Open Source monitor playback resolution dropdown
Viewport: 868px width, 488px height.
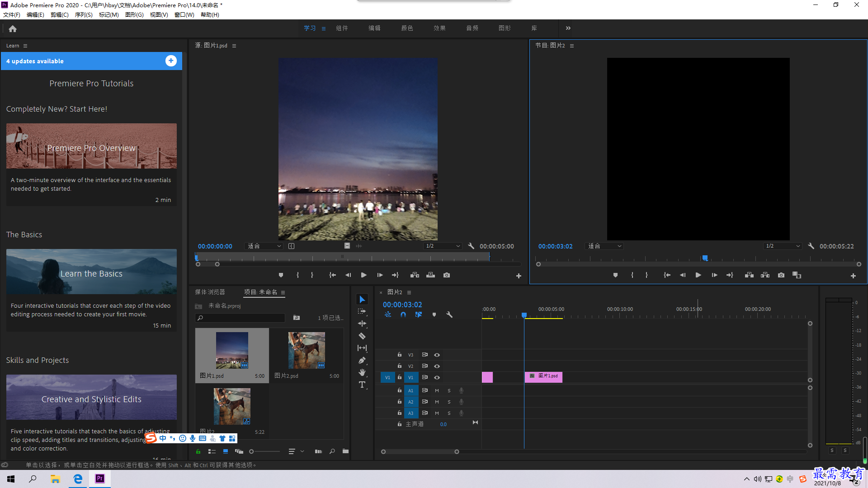point(443,246)
